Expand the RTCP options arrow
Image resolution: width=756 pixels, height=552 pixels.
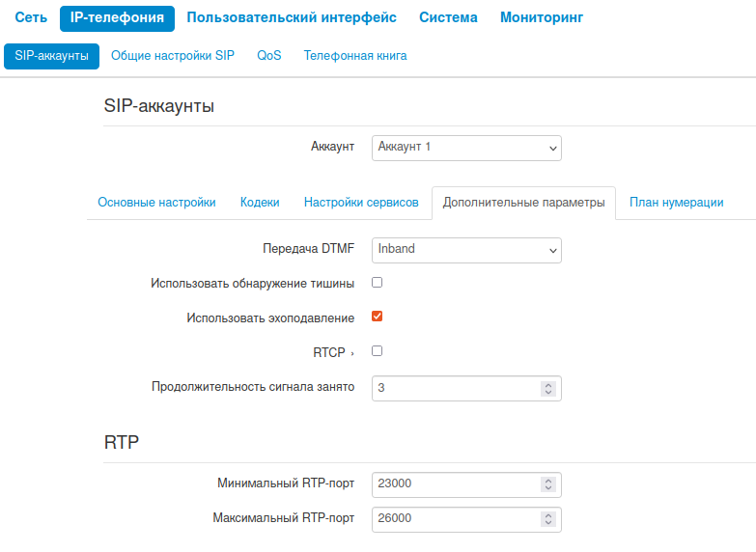[352, 353]
